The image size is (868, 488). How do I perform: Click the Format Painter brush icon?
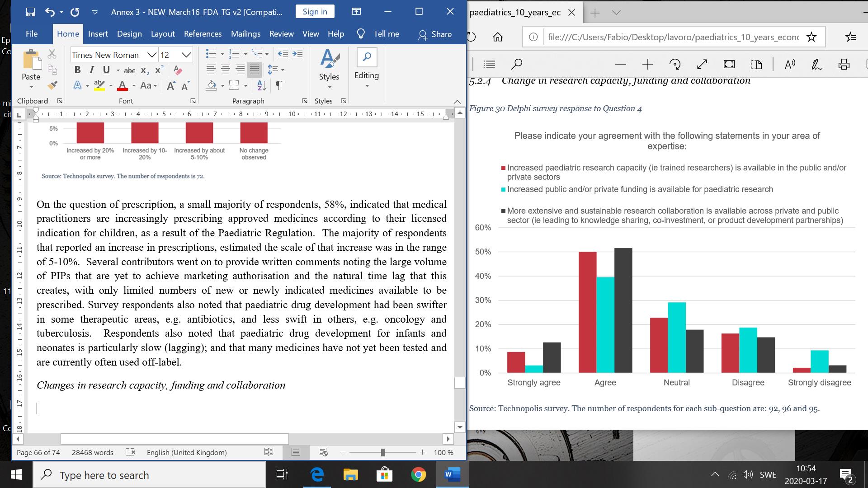click(52, 85)
